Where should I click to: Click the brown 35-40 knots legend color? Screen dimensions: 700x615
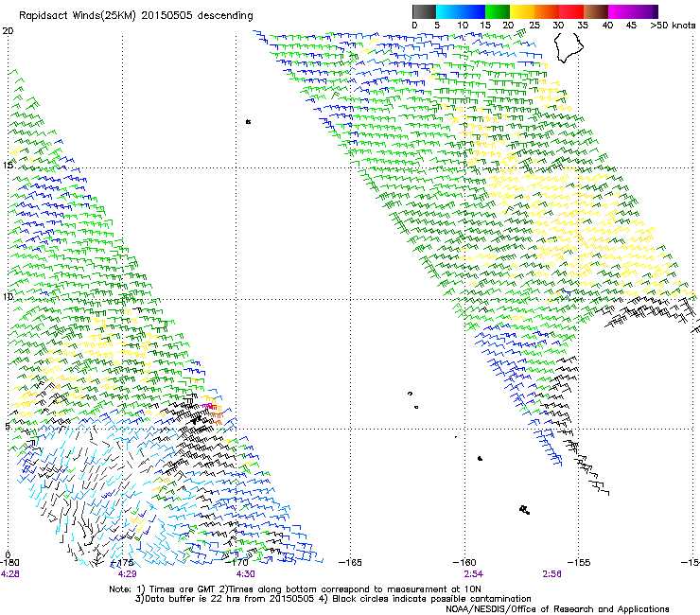(596, 11)
